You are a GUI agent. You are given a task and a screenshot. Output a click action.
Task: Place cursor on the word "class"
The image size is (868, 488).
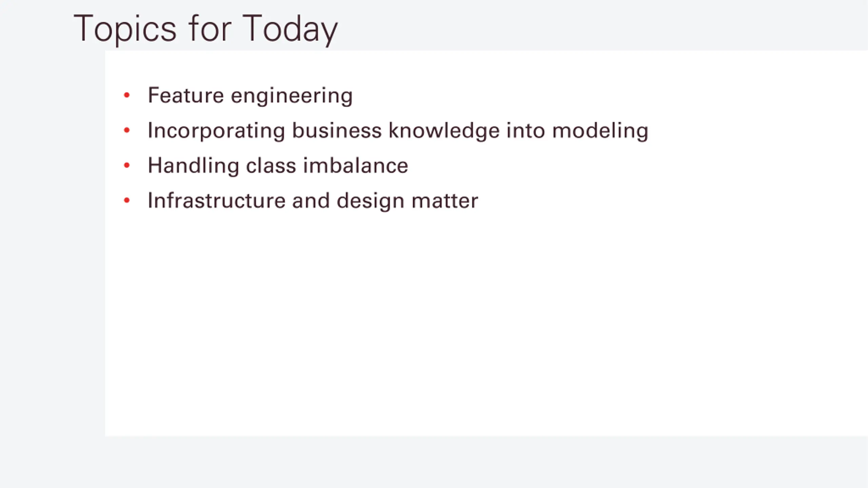[x=271, y=166]
